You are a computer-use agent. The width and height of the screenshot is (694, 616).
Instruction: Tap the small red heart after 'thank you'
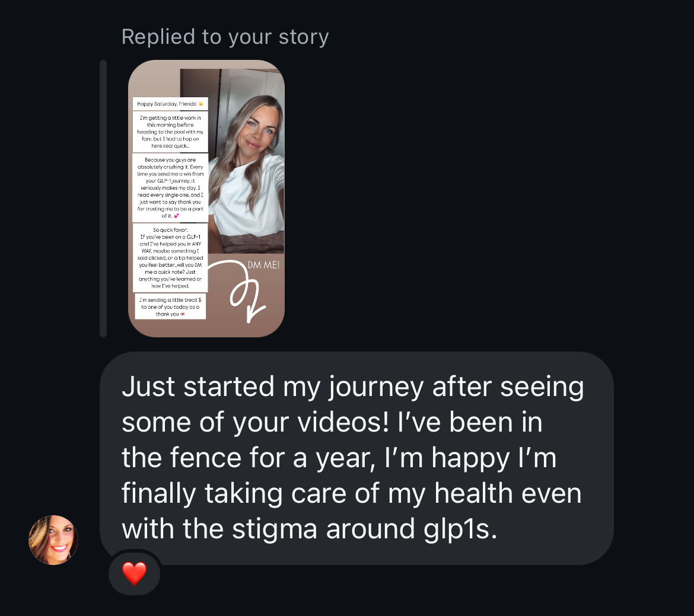[182, 314]
